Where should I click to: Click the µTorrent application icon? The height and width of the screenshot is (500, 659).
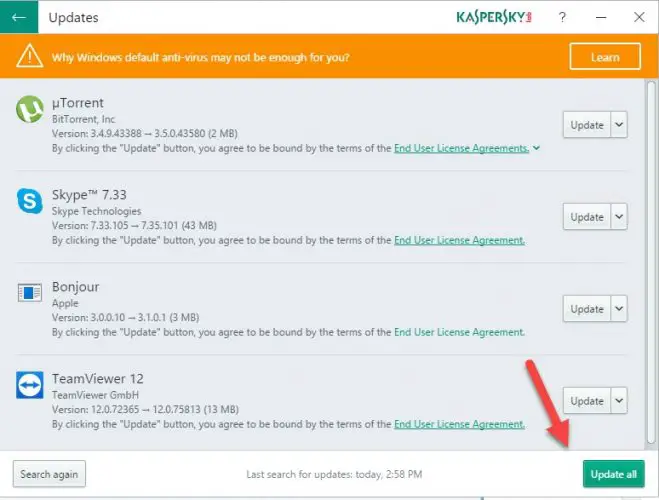pyautogui.click(x=30, y=109)
